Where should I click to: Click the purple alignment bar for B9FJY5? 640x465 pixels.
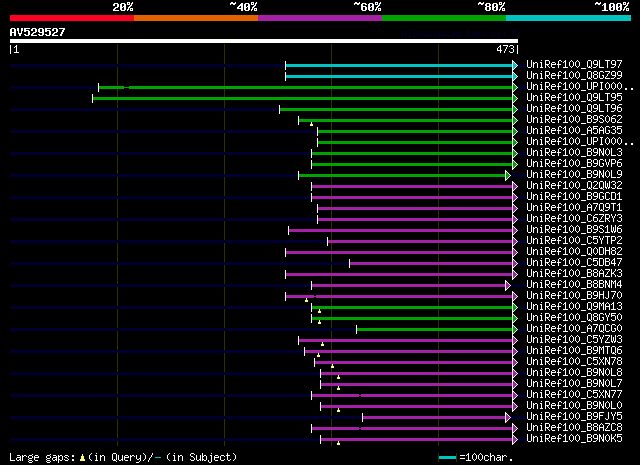tap(434, 418)
